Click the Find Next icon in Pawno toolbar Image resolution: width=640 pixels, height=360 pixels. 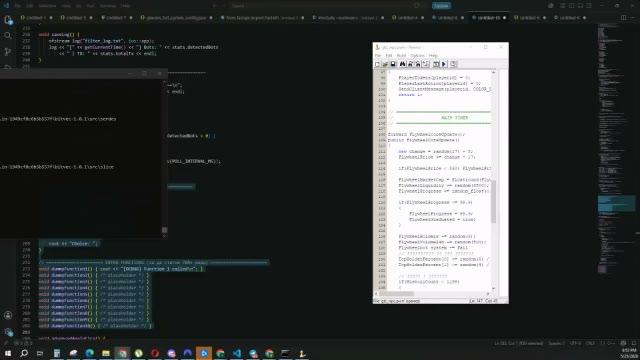tap(411, 64)
